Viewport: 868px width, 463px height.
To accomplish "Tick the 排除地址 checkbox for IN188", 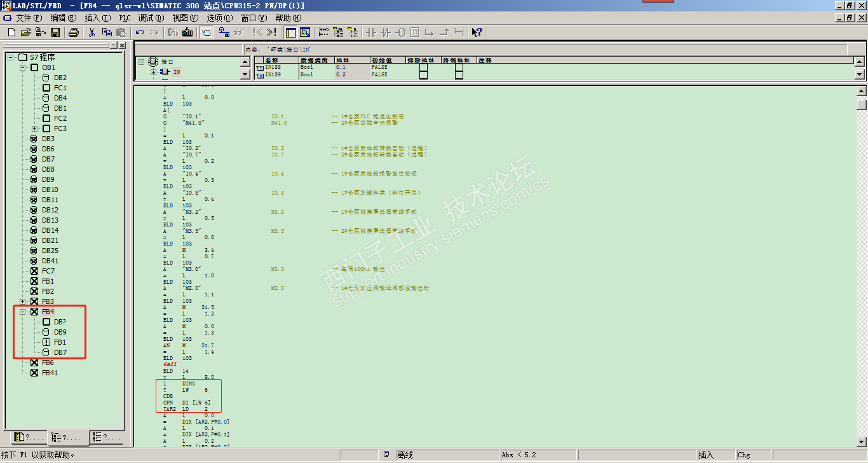I will [423, 67].
